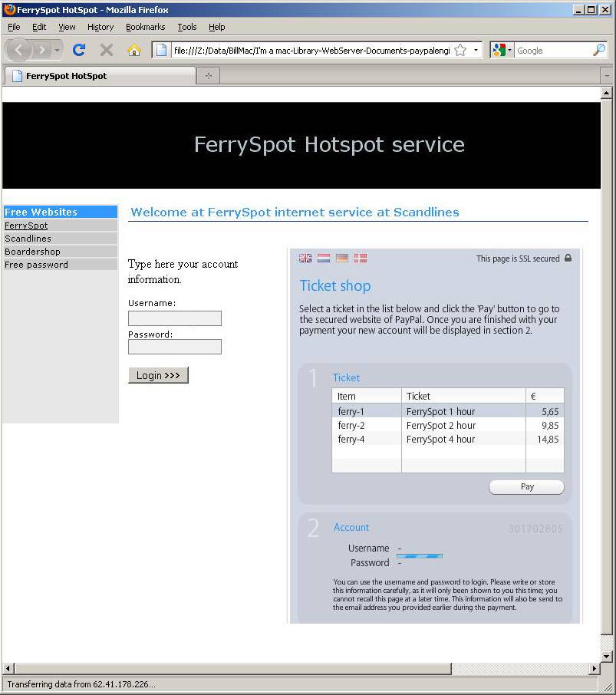
Task: Click the € price column header
Action: (x=545, y=396)
